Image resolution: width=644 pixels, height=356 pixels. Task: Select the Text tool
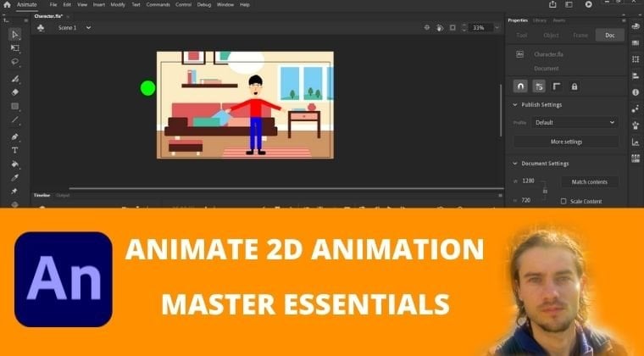(14, 150)
